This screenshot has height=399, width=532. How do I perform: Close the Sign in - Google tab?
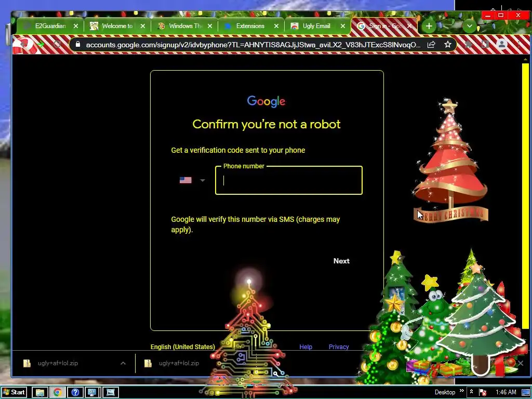tap(409, 26)
